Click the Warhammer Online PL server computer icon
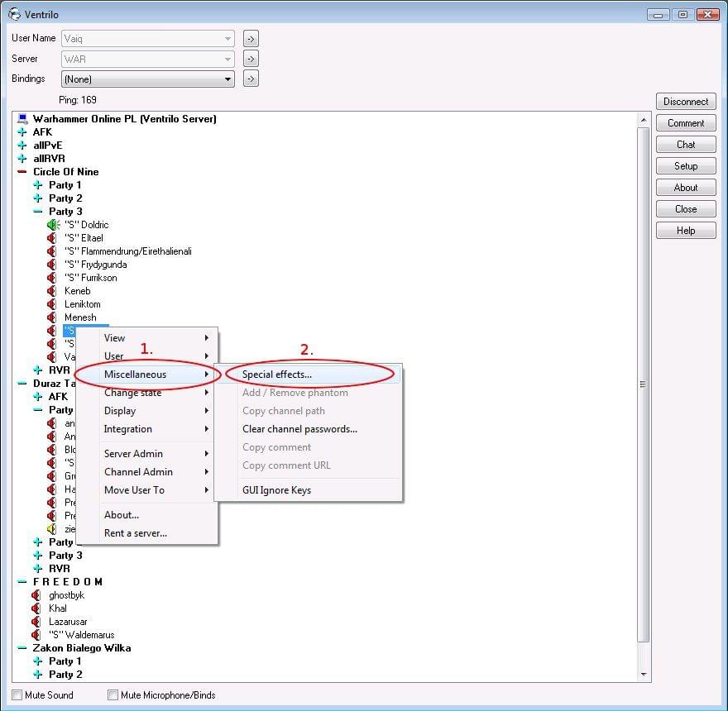728x711 pixels. coord(22,119)
